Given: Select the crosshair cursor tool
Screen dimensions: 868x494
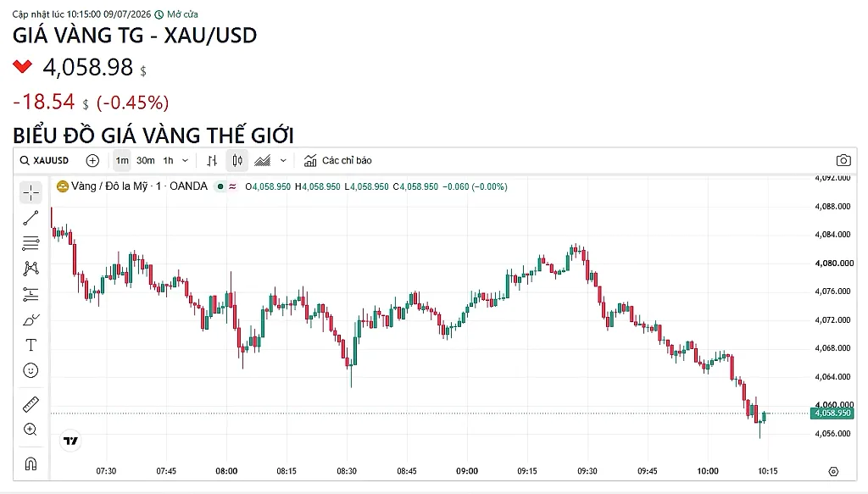Looking at the screenshot, I should 31,193.
